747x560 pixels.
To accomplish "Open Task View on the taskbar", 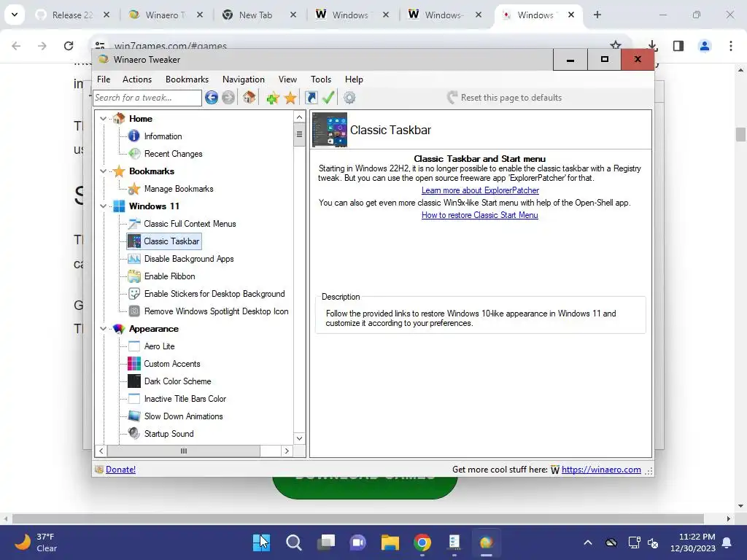I will (326, 542).
